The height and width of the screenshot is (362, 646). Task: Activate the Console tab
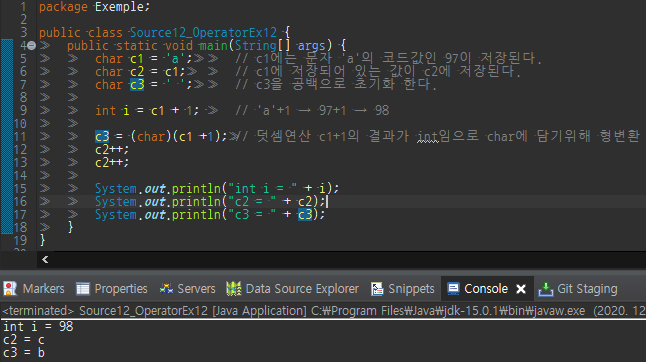486,289
